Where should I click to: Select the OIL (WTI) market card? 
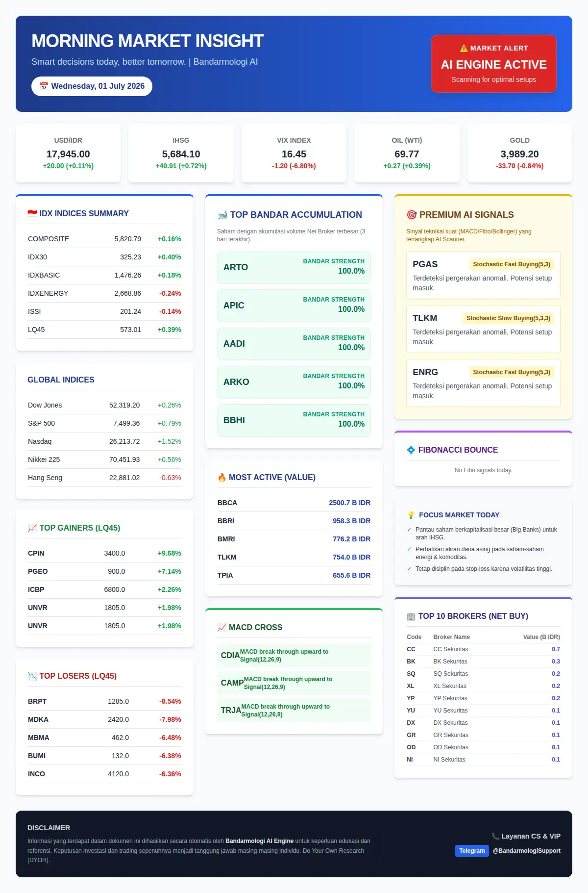point(407,153)
